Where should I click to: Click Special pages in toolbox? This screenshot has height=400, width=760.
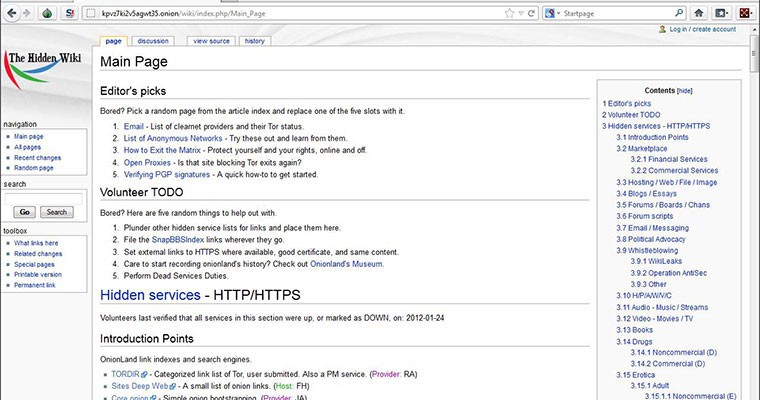pyautogui.click(x=34, y=265)
